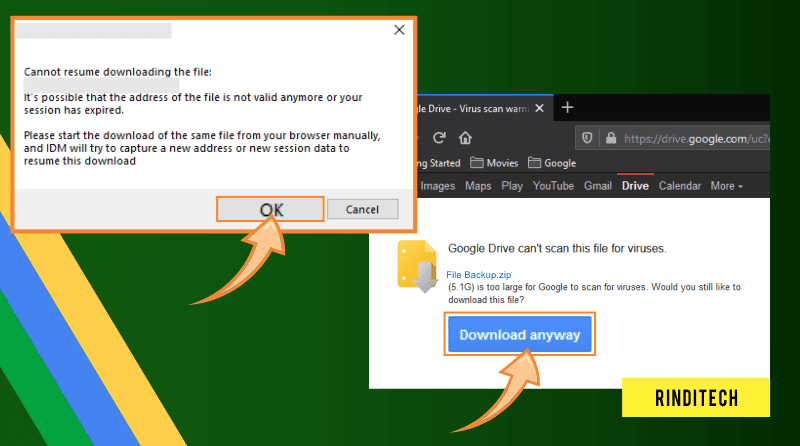Open Images in Google bar

point(437,186)
